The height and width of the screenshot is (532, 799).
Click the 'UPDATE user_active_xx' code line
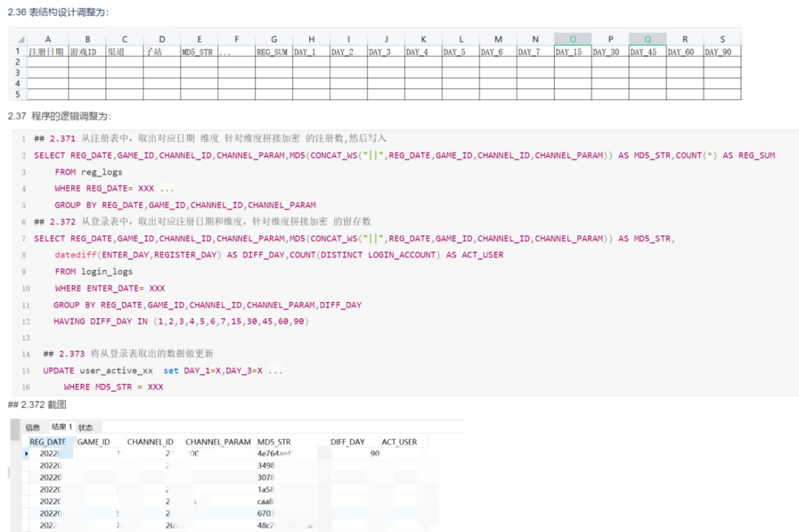(x=163, y=371)
